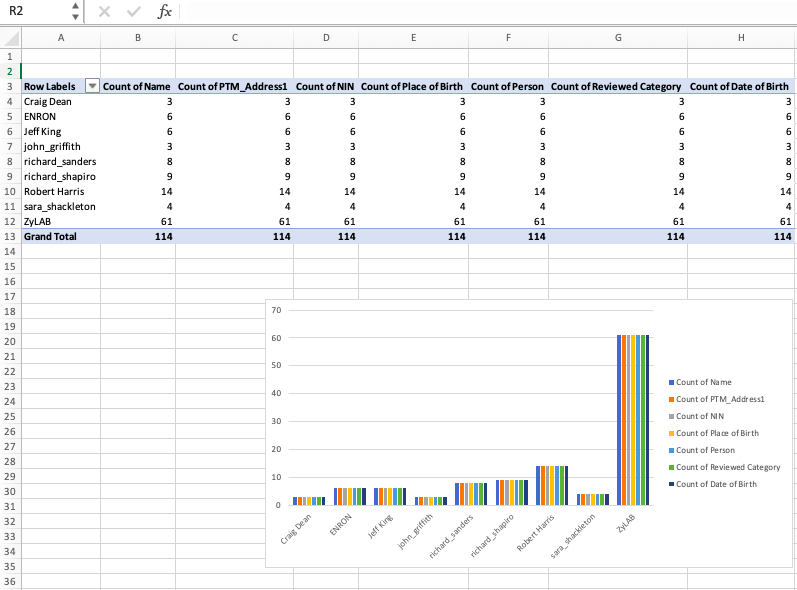This screenshot has height=590, width=797.
Task: Select Count of Date of Birth legend entry
Action: (x=713, y=484)
